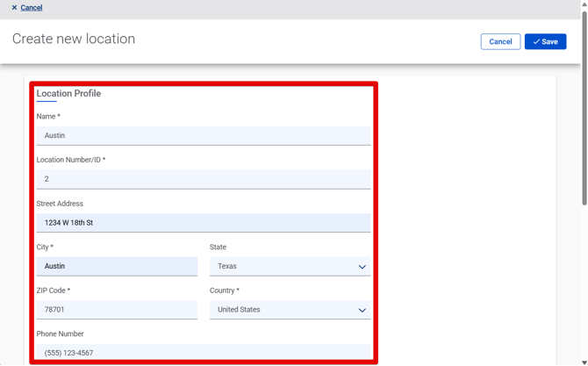The image size is (588, 366).
Task: Open the Country dropdown showing United States
Action: point(290,310)
